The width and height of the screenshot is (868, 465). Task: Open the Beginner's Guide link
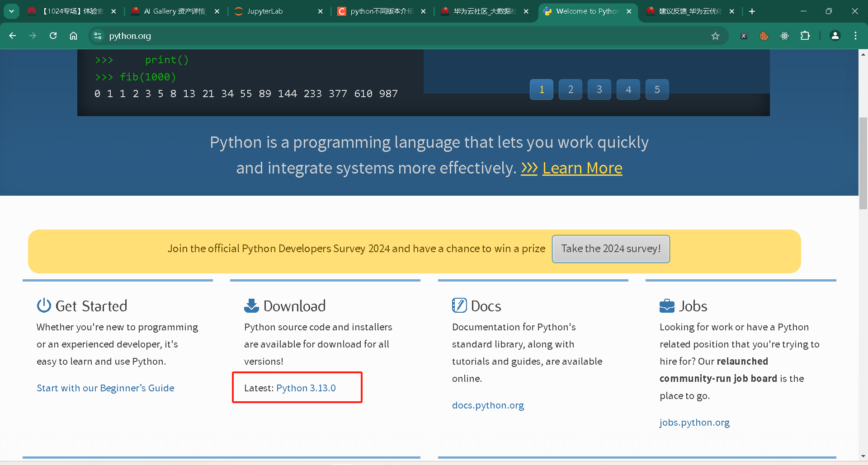click(105, 388)
